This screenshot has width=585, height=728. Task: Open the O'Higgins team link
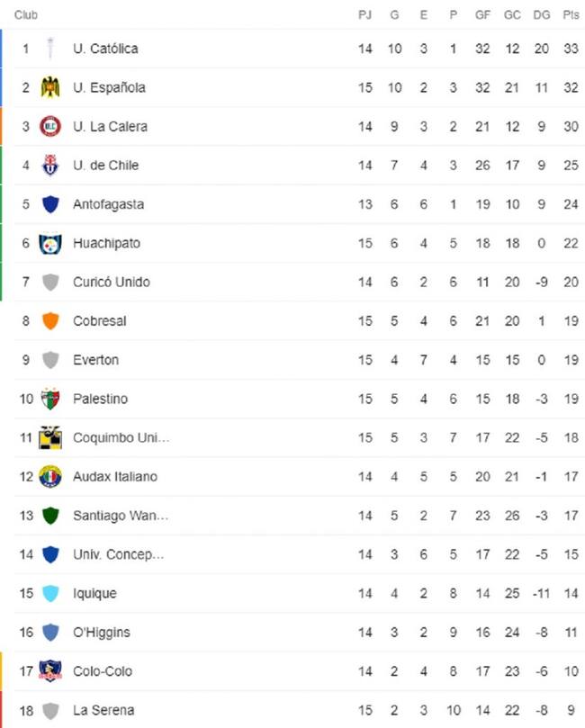[x=101, y=633]
